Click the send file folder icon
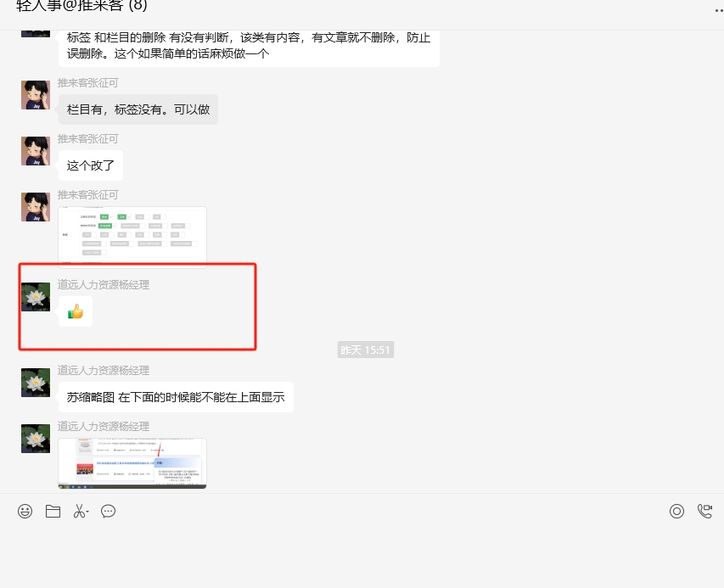This screenshot has height=588, width=724. pyautogui.click(x=53, y=511)
